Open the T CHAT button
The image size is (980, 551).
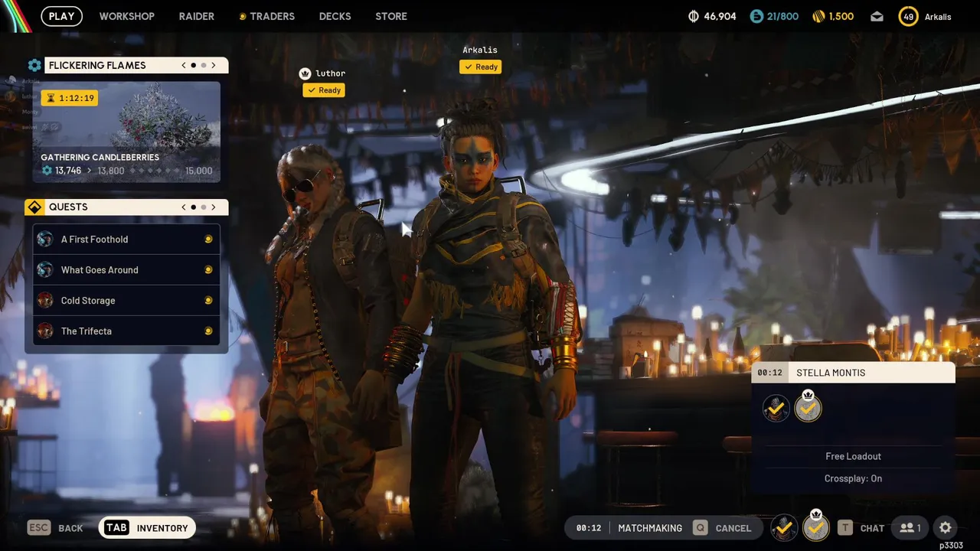point(861,528)
